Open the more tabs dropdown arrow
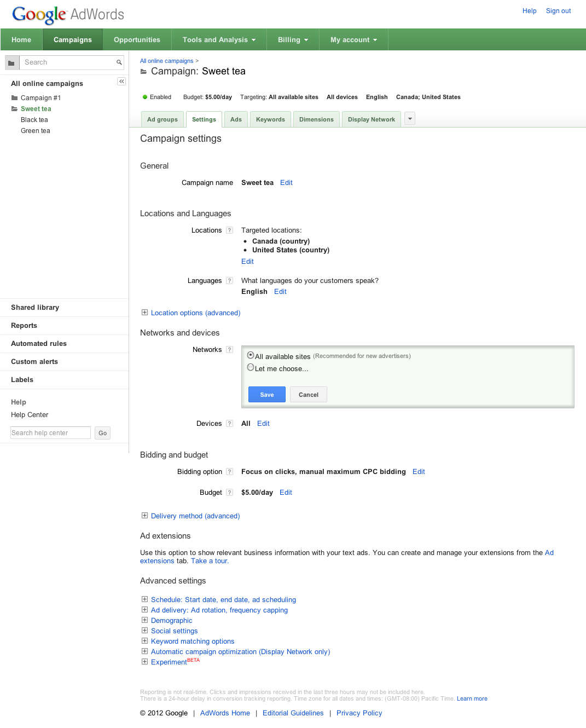This screenshot has width=586, height=728. coord(410,119)
